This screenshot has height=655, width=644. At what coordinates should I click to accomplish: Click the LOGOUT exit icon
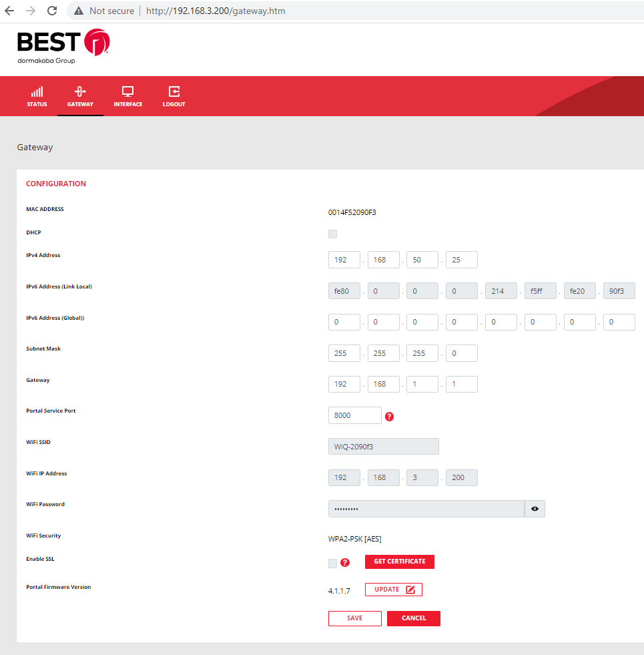[174, 91]
